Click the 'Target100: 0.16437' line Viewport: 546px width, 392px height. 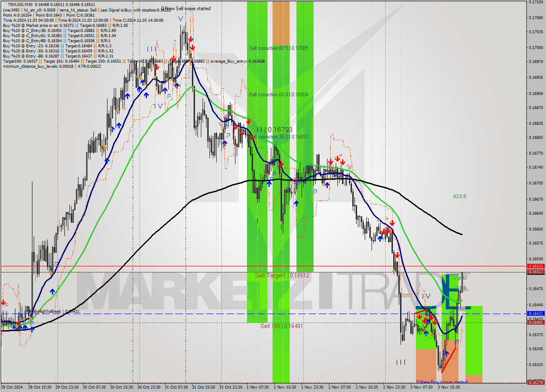[134, 61]
